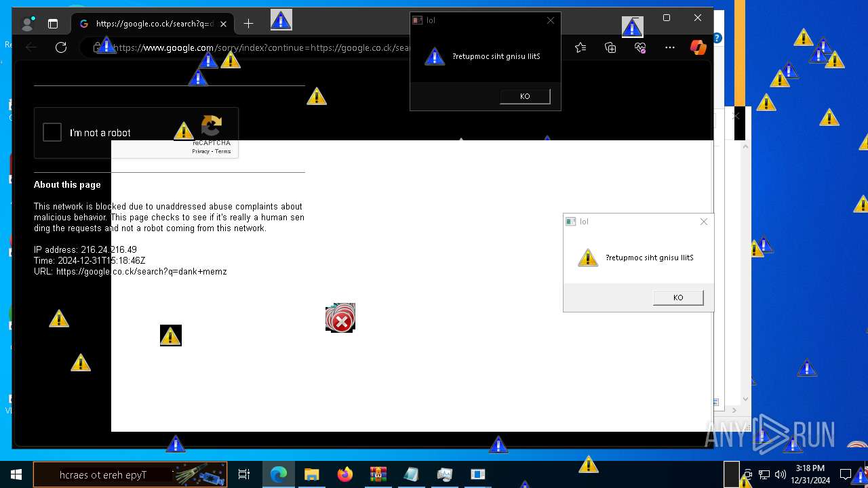
Task: Open Microsoft Edge from taskbar
Action: (279, 474)
